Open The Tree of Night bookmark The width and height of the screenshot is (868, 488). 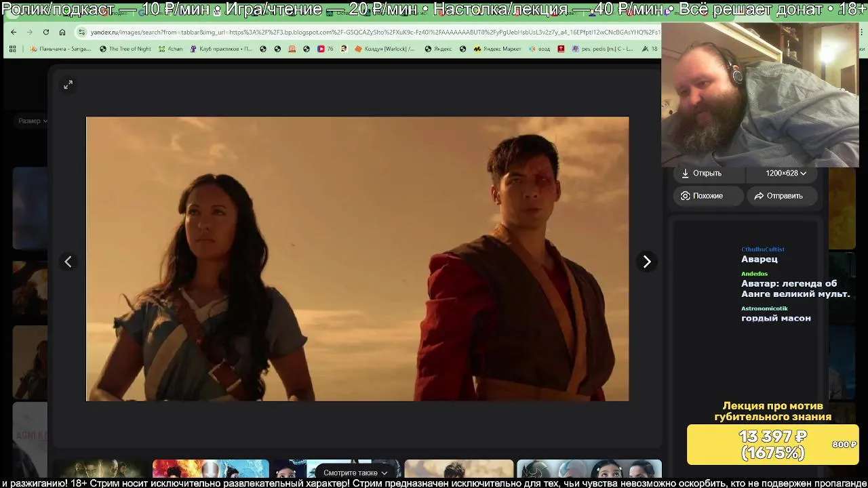click(x=125, y=49)
